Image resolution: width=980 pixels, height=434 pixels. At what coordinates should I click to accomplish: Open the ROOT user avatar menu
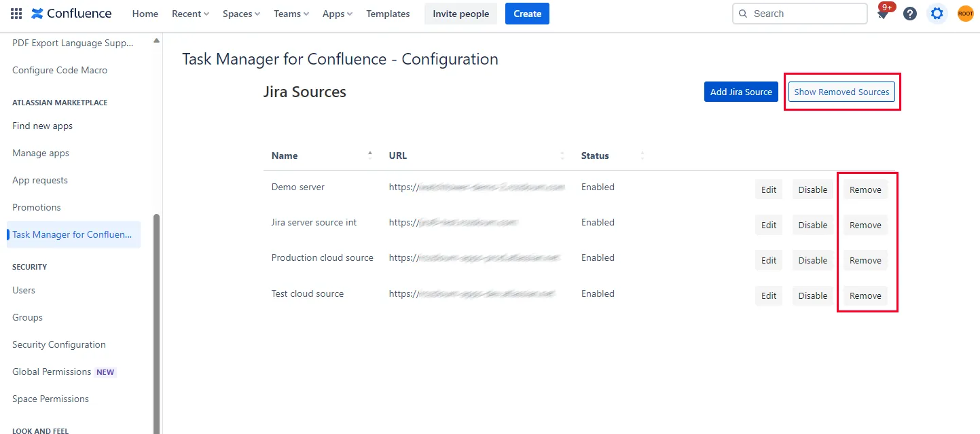[x=965, y=14]
